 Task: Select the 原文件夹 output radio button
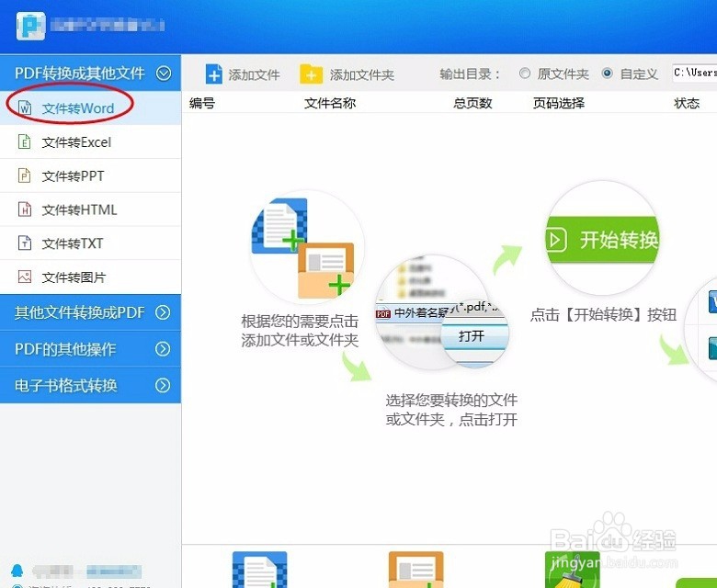pos(525,73)
